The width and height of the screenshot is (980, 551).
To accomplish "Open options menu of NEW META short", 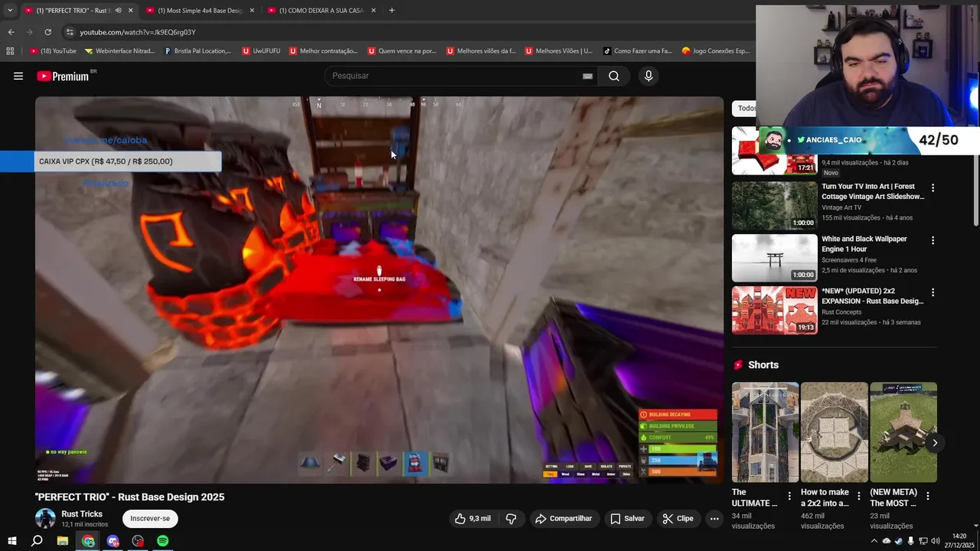I will tap(927, 497).
